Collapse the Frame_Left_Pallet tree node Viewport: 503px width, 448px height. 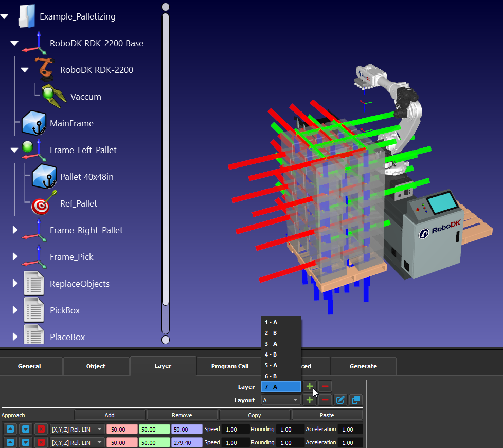pos(14,150)
